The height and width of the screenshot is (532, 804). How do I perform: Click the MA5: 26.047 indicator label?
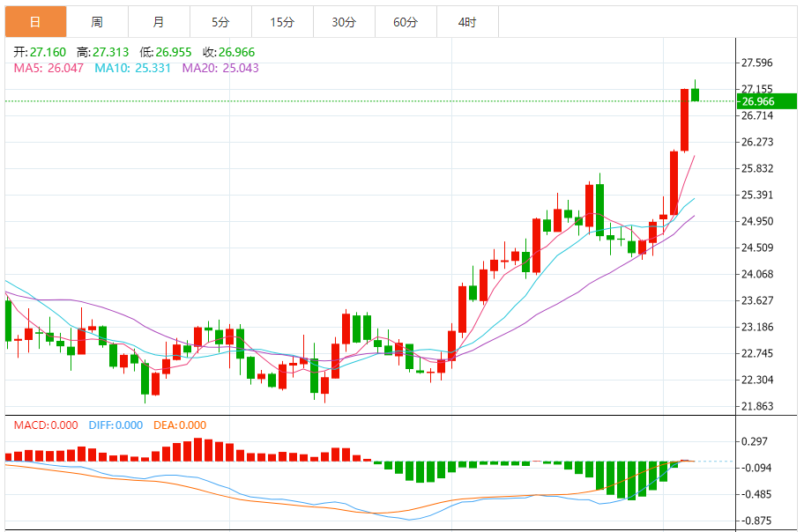48,68
